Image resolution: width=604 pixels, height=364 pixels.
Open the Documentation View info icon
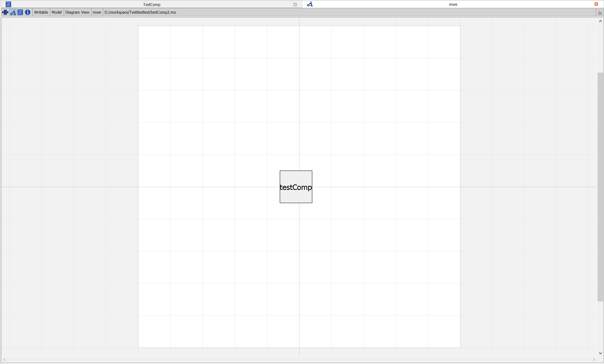(28, 13)
